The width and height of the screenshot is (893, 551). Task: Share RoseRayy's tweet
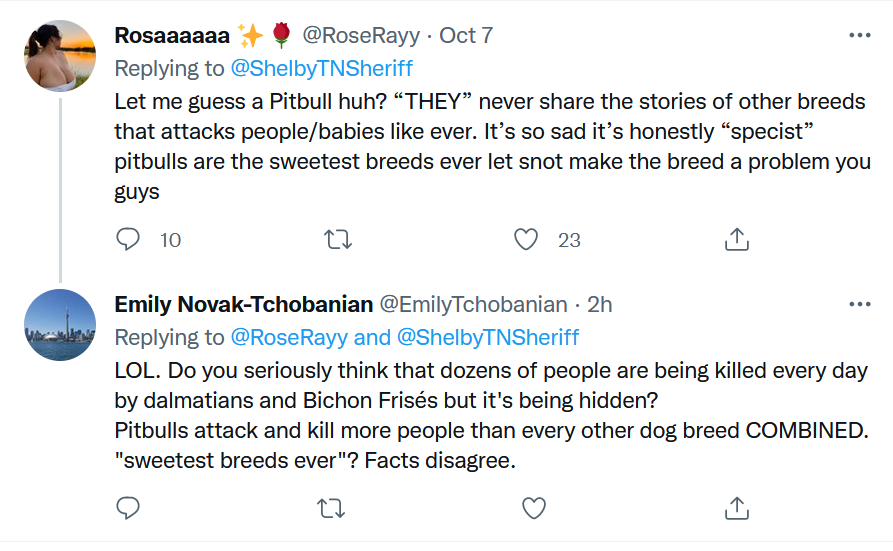(736, 240)
